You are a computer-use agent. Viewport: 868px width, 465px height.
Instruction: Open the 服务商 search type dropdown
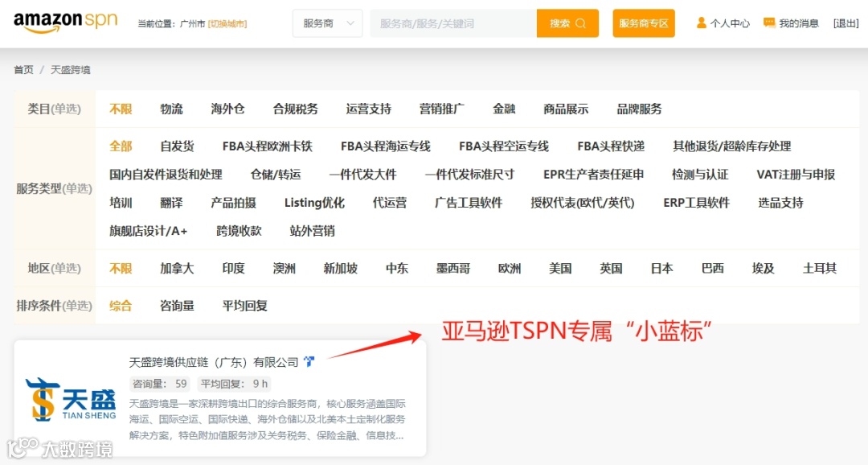point(327,23)
